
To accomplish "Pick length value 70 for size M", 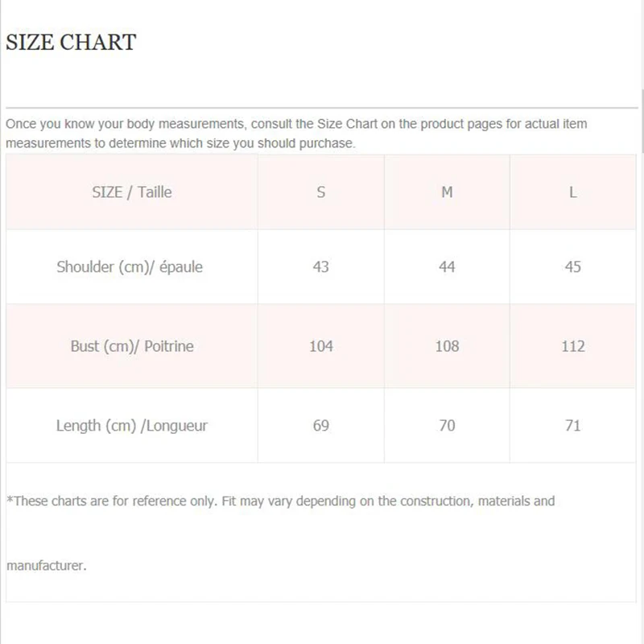I will pyautogui.click(x=447, y=426).
